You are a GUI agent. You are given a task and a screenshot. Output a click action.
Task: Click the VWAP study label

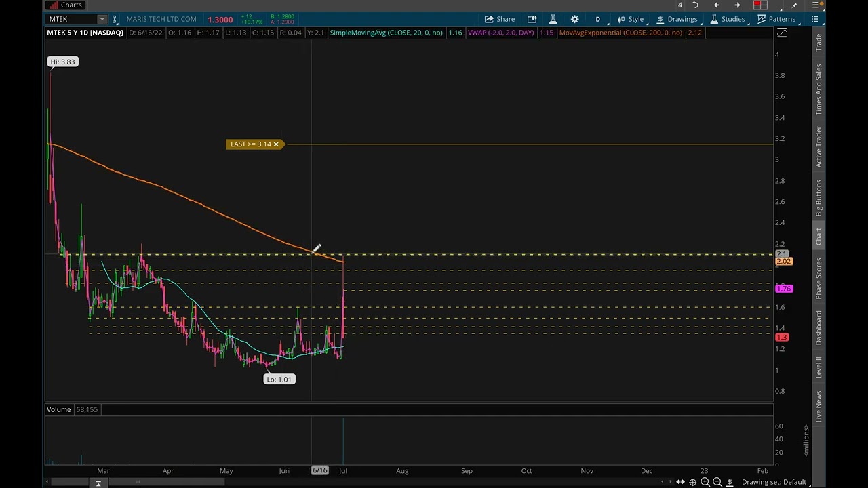(x=501, y=33)
